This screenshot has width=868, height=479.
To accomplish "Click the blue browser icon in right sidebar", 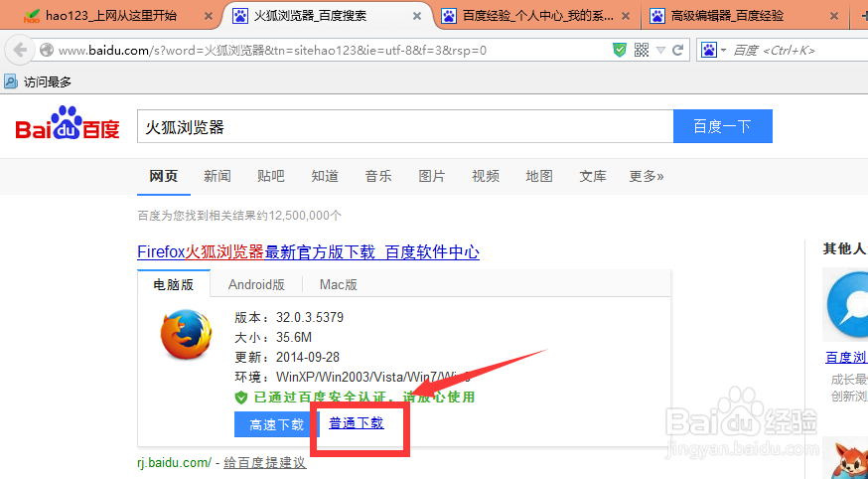I will 845,303.
